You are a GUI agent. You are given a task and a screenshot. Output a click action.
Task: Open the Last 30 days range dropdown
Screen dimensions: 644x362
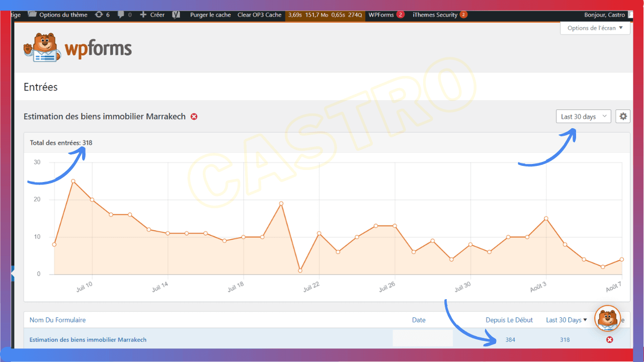tap(584, 116)
